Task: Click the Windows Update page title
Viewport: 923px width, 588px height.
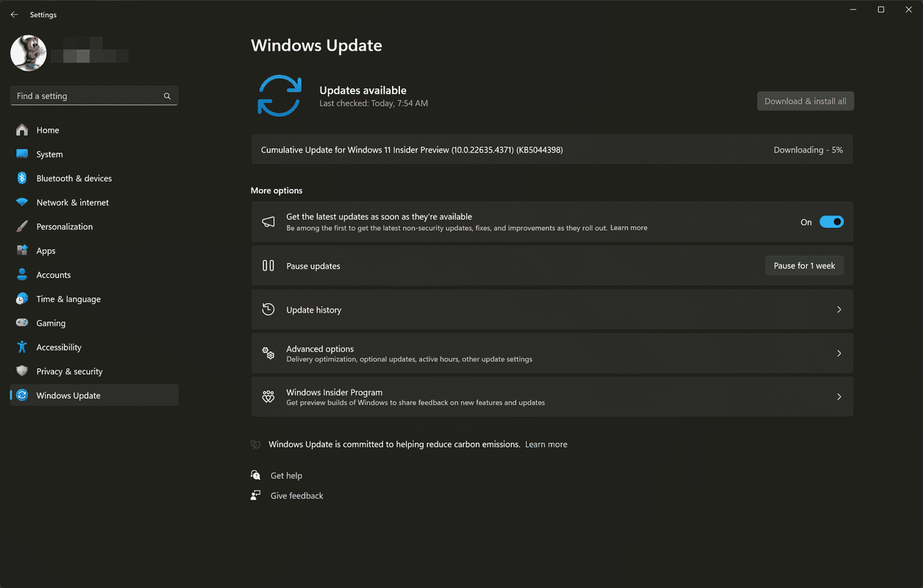Action: (x=316, y=46)
